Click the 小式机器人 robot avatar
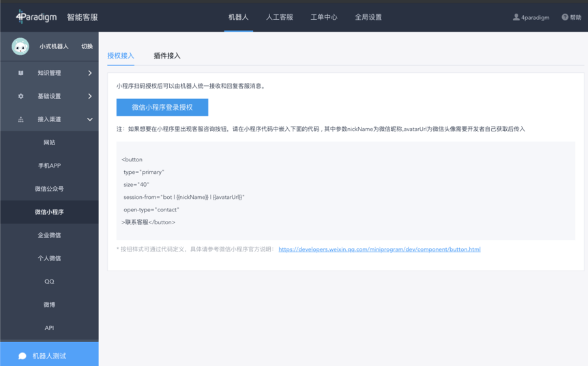Viewport: 588px width, 366px height. tap(20, 46)
